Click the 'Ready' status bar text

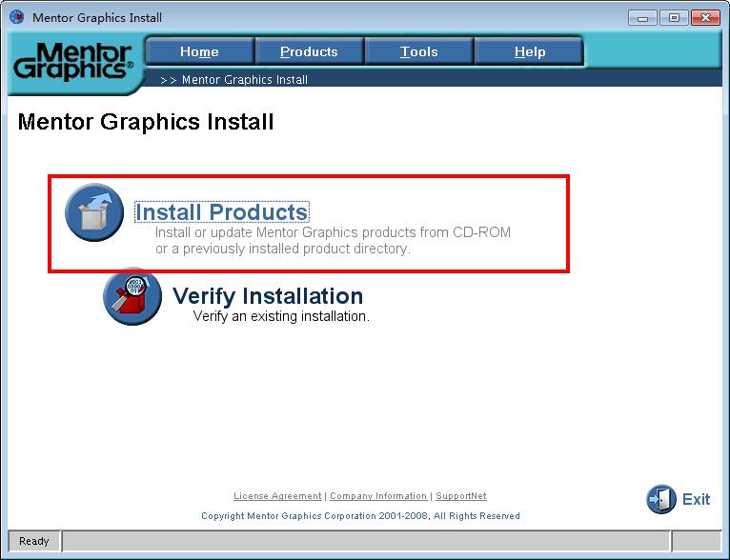click(34, 541)
